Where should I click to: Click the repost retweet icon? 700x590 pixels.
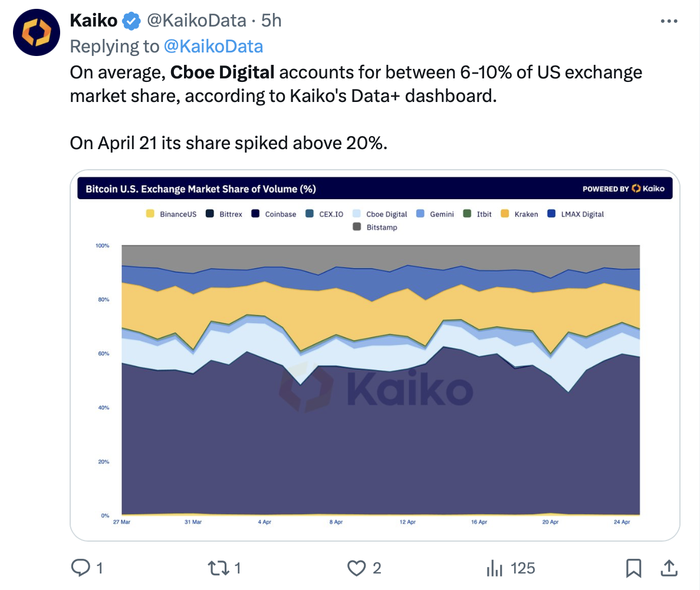(218, 568)
